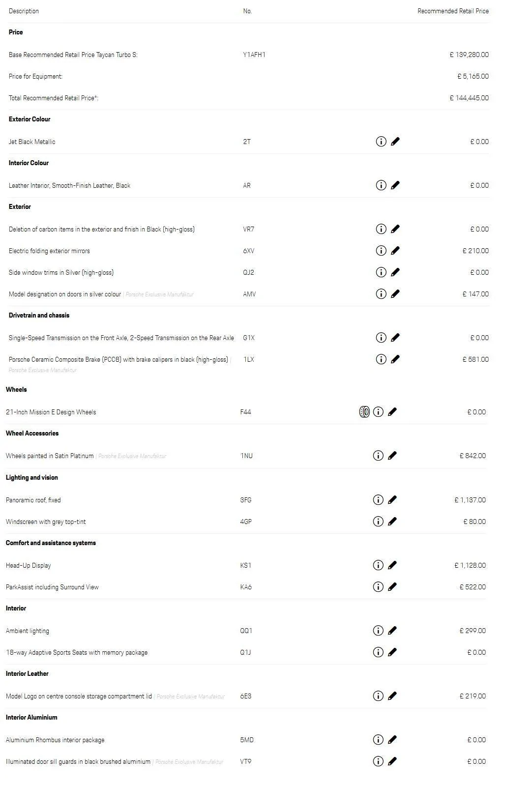Edit ParkAssist including Surround View
531x812 pixels.
coord(392,587)
